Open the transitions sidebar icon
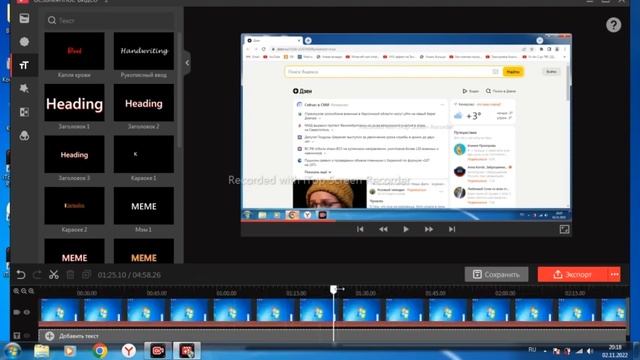 [x=24, y=112]
